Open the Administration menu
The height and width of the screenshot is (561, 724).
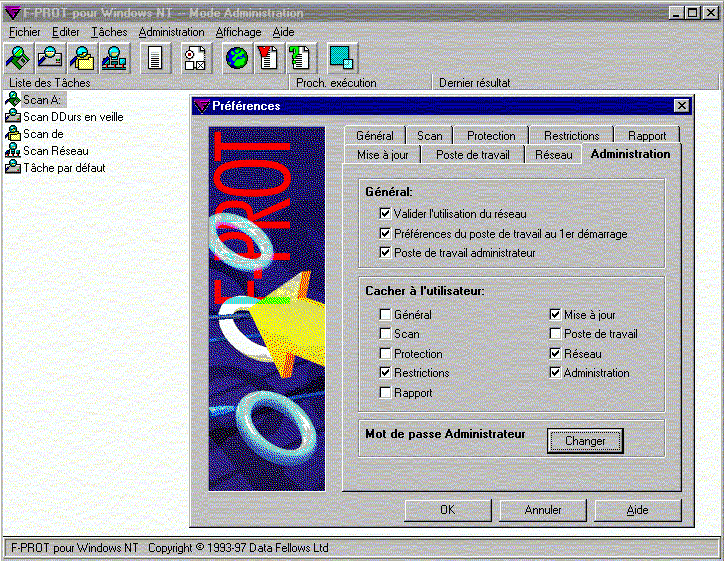tap(171, 32)
